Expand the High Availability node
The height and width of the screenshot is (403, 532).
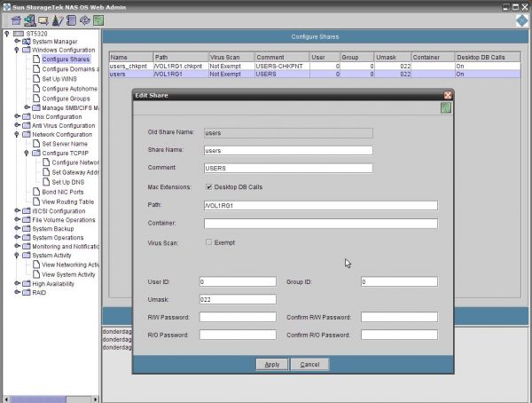(x=17, y=283)
